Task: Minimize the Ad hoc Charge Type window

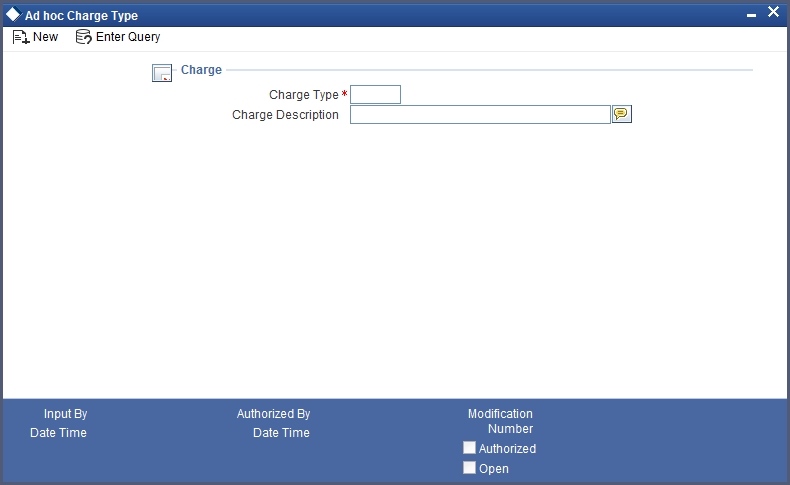Action: click(751, 16)
